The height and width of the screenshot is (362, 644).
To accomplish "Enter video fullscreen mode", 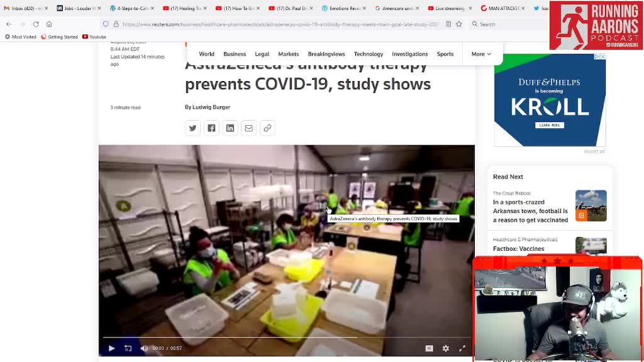I will (x=462, y=348).
